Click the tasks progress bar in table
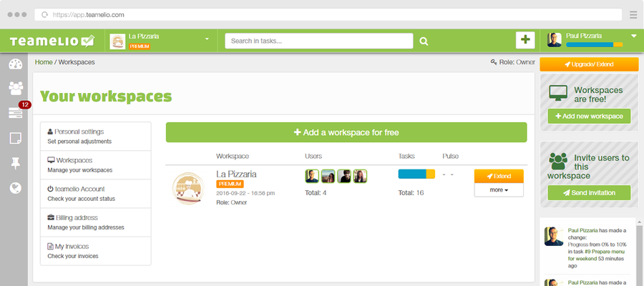 (416, 174)
